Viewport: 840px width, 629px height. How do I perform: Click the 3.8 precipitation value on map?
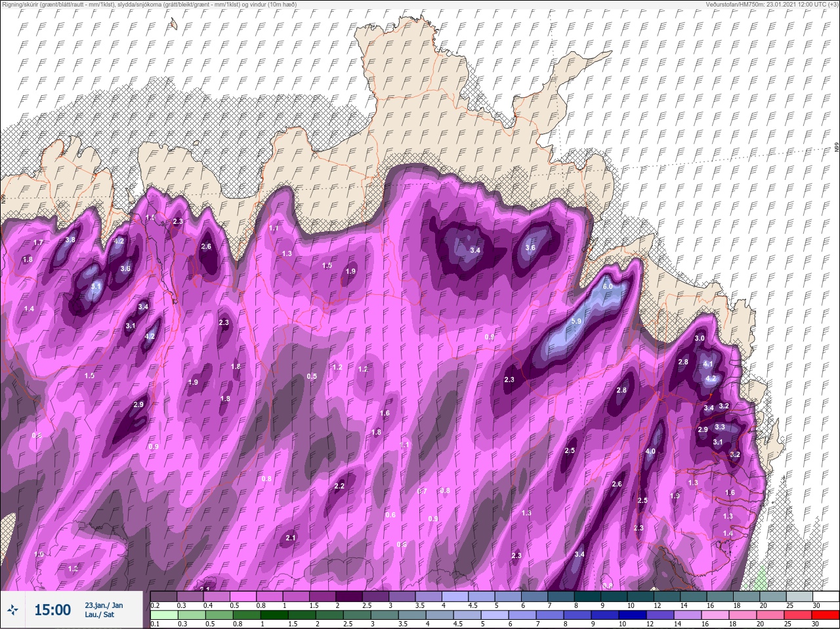[71, 240]
